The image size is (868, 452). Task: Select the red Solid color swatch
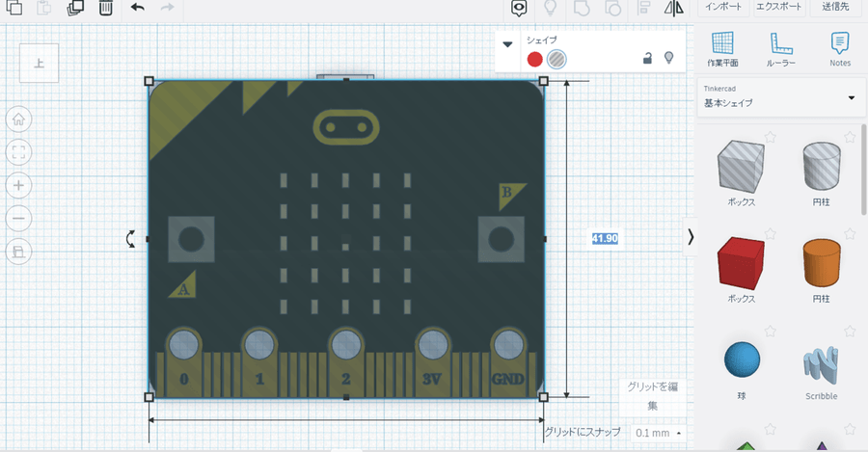pos(534,59)
